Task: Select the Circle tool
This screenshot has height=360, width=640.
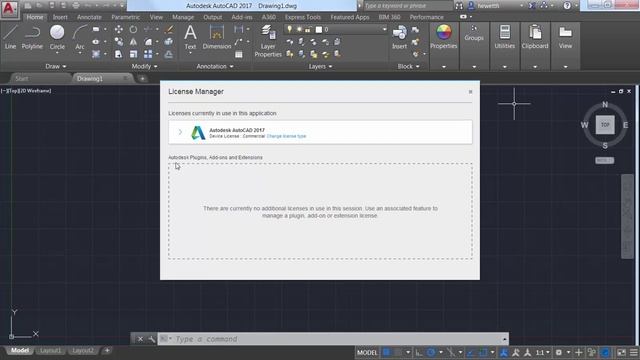Action: coord(57,37)
